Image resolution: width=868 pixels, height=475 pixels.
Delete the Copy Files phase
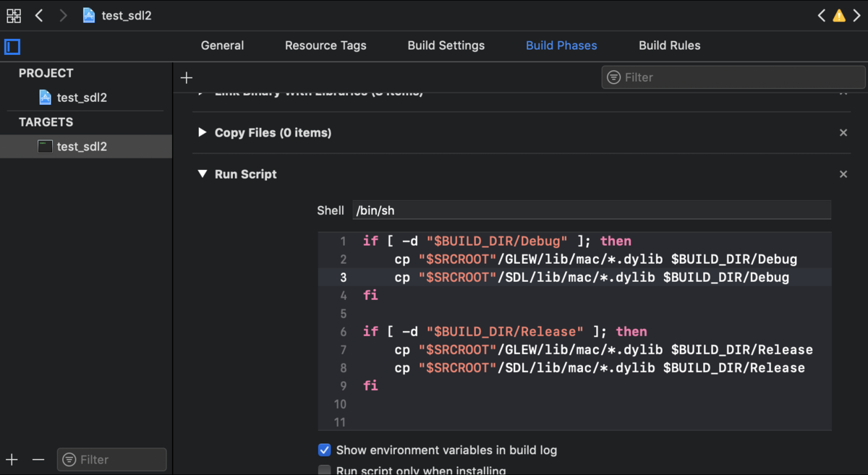tap(843, 133)
